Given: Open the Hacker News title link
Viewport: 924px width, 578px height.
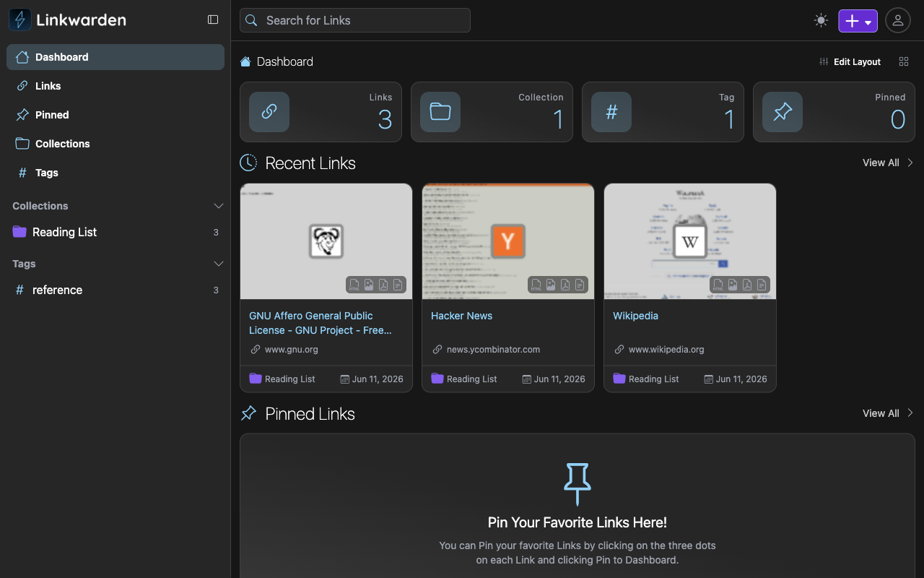Looking at the screenshot, I should pyautogui.click(x=462, y=316).
